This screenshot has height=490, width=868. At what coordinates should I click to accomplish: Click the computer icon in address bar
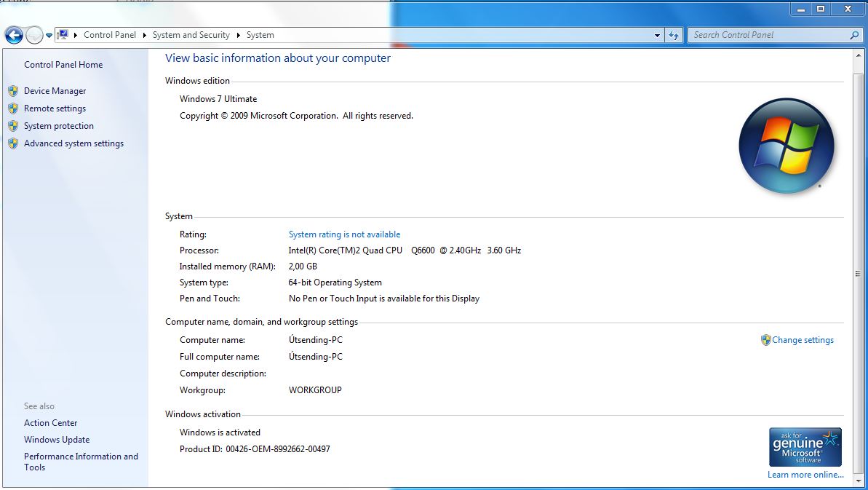click(63, 35)
